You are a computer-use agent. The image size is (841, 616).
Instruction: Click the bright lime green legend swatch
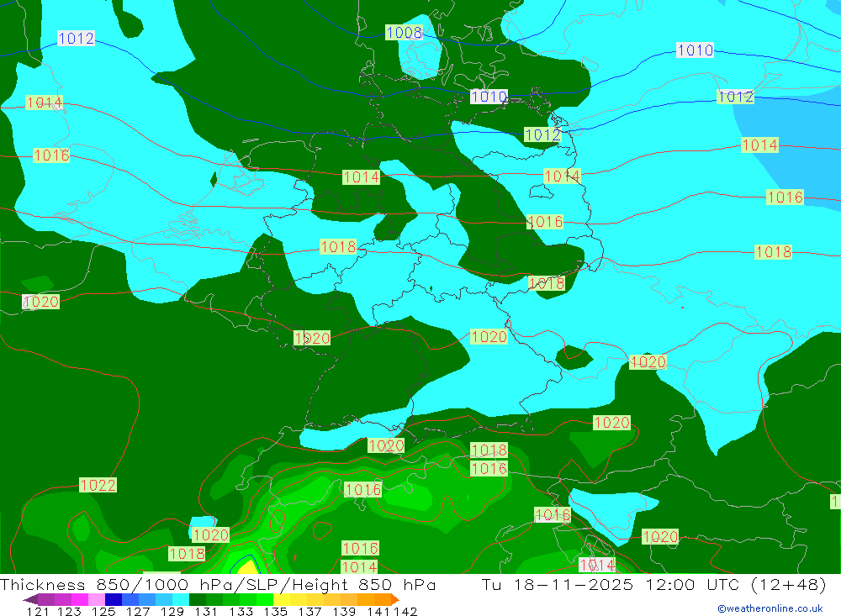[264, 599]
